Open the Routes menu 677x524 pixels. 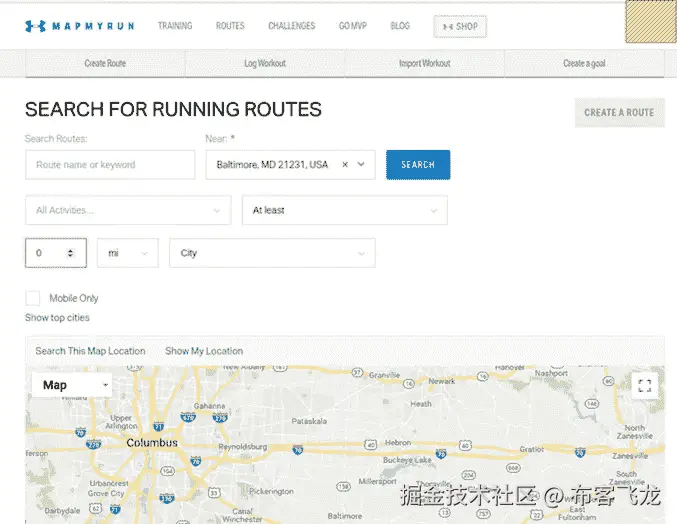pyautogui.click(x=230, y=26)
